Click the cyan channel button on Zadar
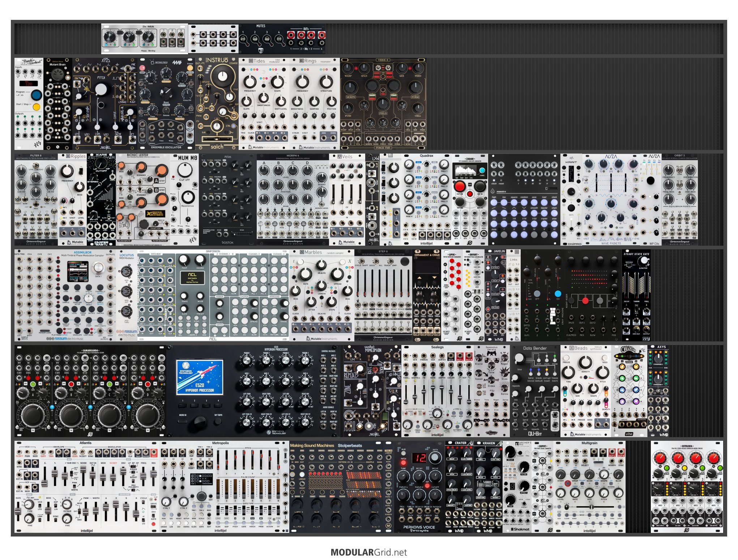738x560 pixels. click(482, 171)
